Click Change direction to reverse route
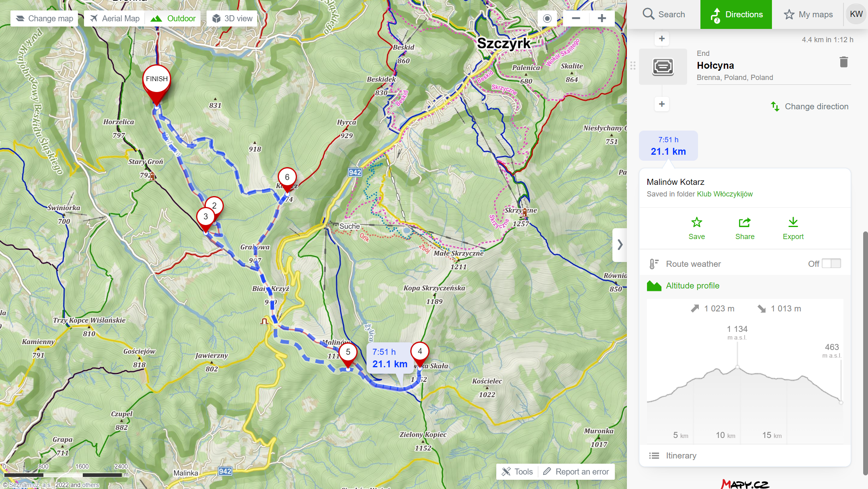 pyautogui.click(x=809, y=106)
